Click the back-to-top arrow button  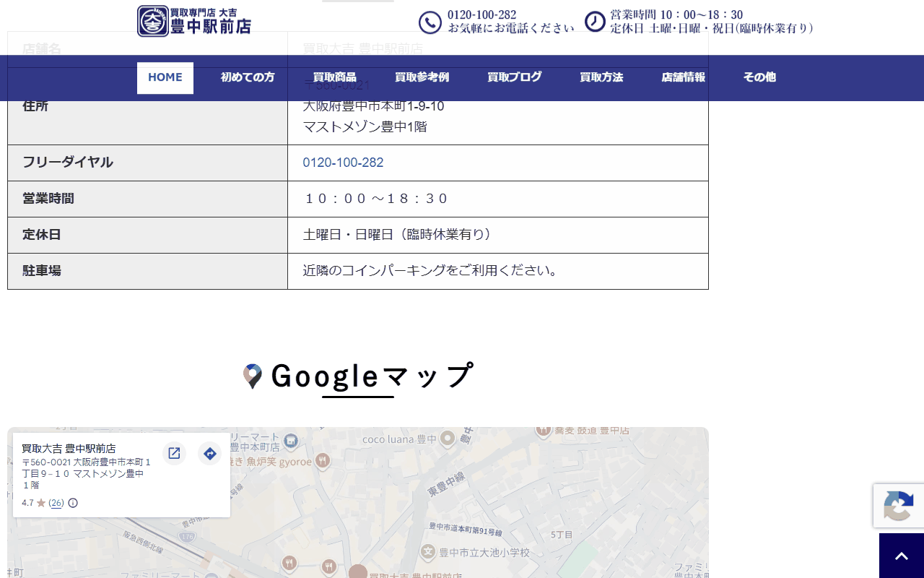(902, 556)
